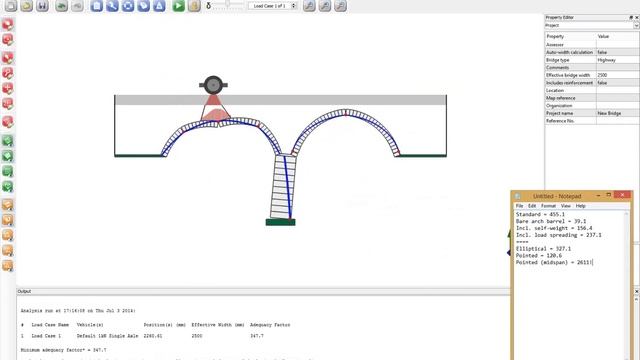Click the Adequacy Factor value 347.7 in Output

tap(257, 336)
